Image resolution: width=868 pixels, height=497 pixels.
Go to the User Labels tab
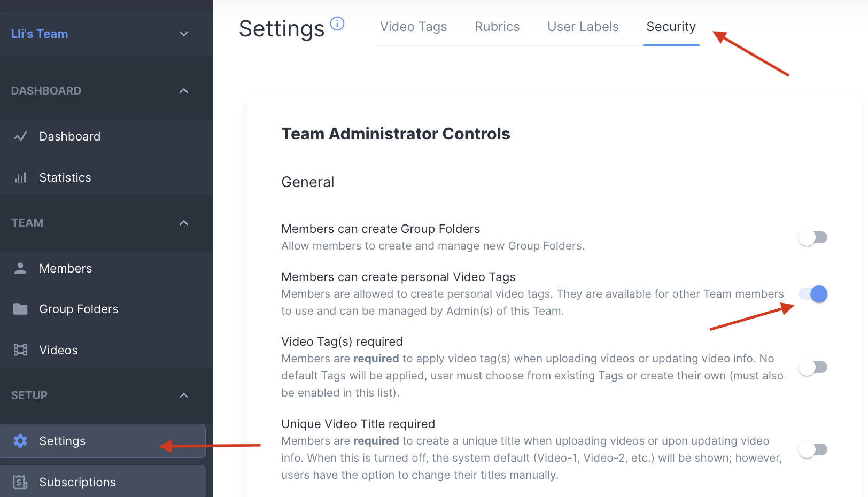click(x=583, y=27)
